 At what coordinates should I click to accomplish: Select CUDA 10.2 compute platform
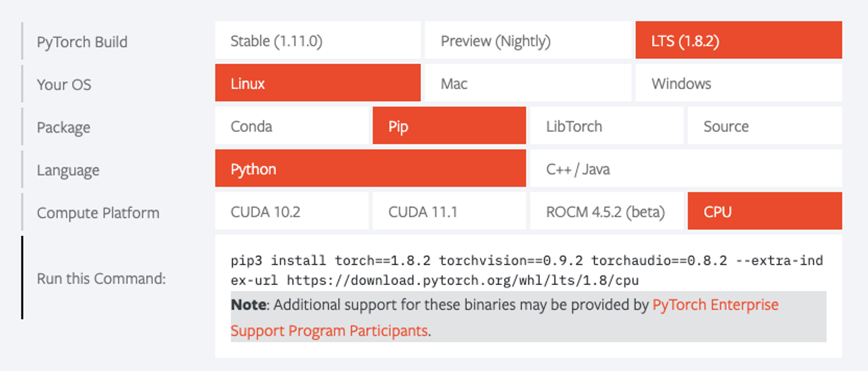tap(291, 211)
